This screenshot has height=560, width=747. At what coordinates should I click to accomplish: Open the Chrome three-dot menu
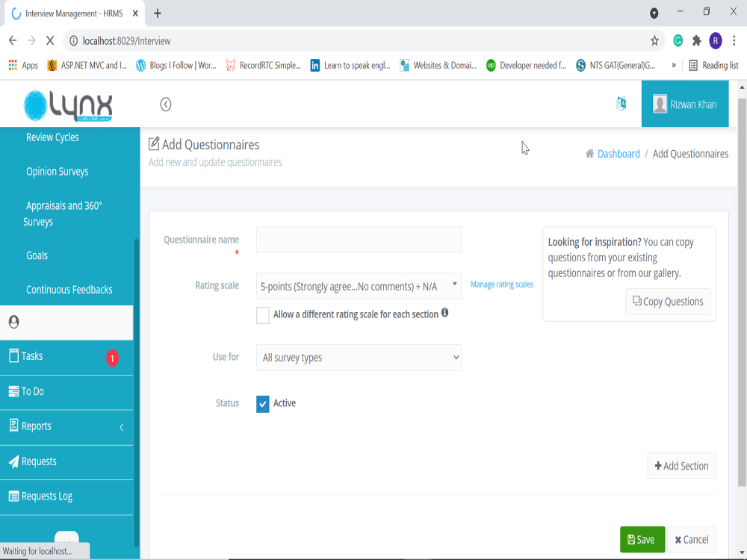click(x=734, y=41)
